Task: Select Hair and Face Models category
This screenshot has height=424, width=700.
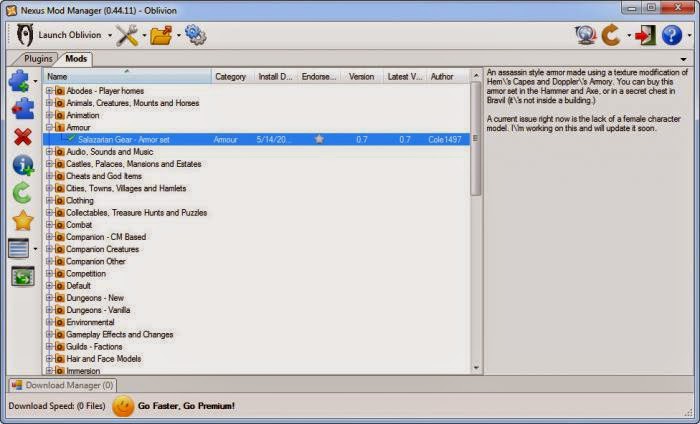Action: pos(104,358)
